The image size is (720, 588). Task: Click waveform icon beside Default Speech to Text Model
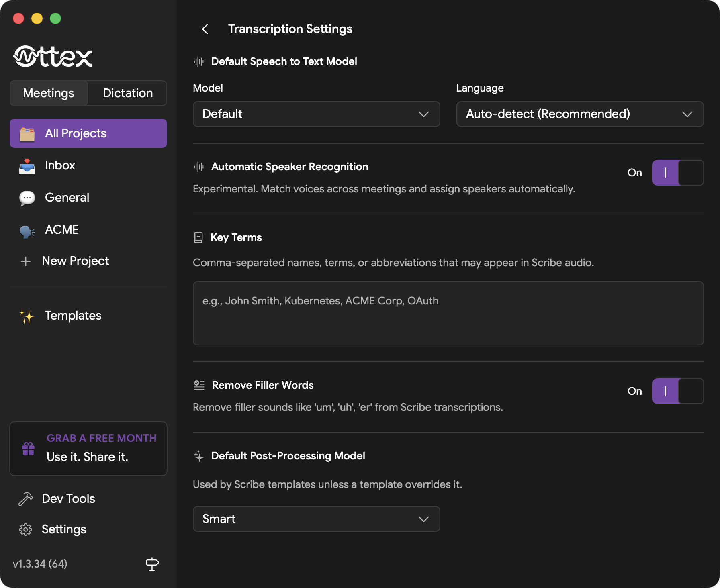click(199, 61)
